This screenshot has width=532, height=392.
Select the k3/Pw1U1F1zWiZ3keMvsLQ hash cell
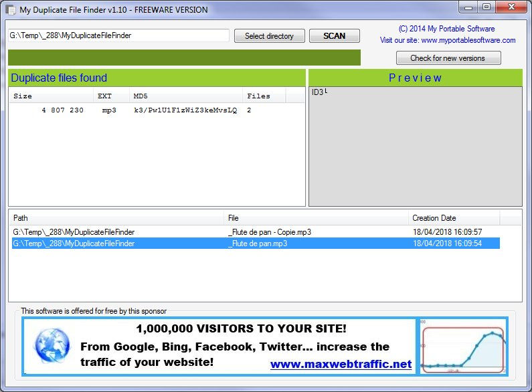(185, 110)
